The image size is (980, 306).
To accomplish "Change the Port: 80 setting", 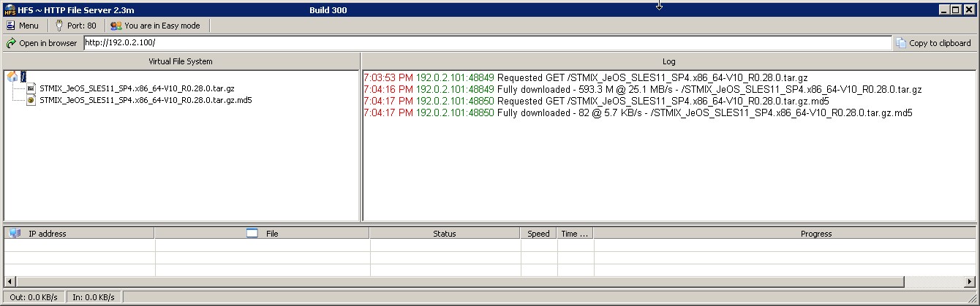I will 75,26.
